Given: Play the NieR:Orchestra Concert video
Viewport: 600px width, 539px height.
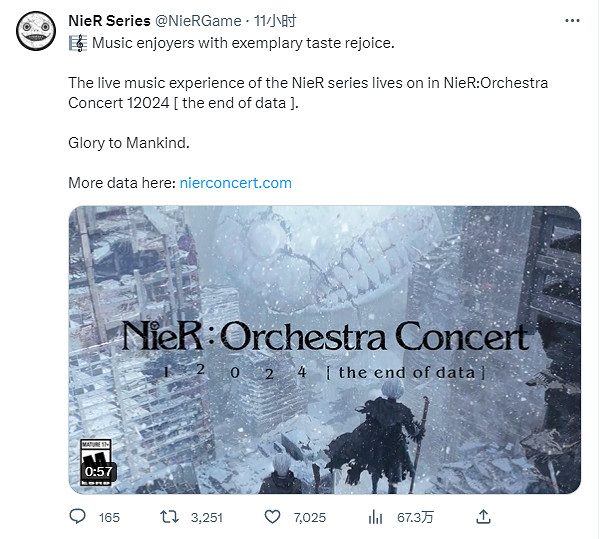Looking at the screenshot, I should coord(324,348).
